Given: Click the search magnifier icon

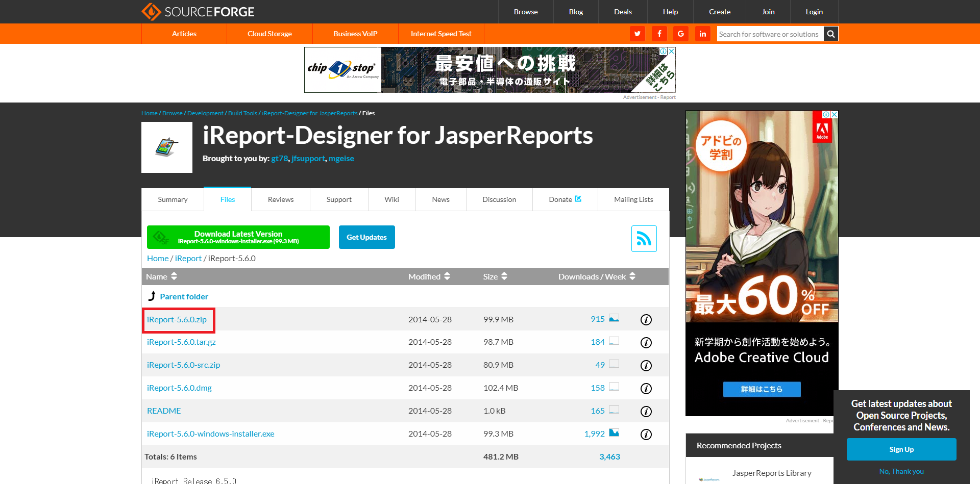Looking at the screenshot, I should (x=830, y=34).
